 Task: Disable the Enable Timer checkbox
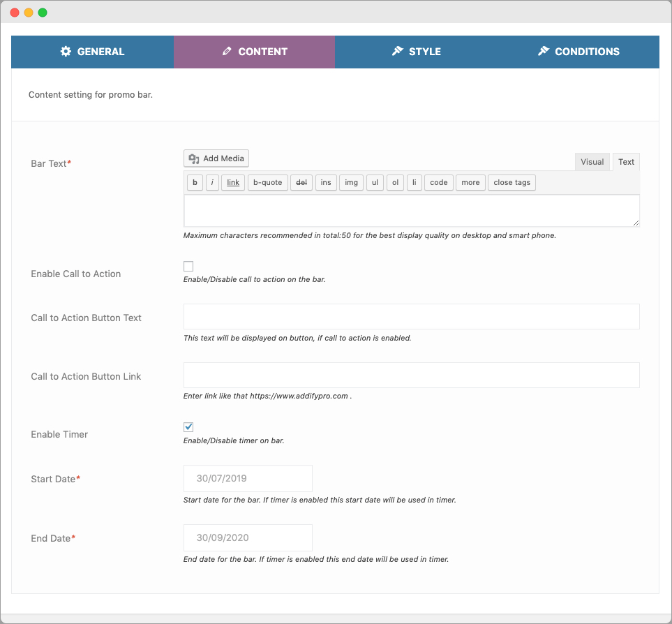188,426
